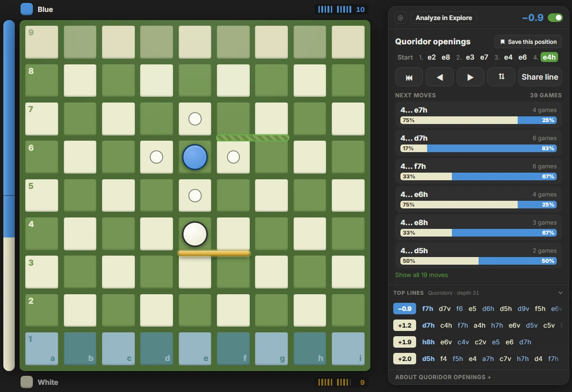Show all 19 moves link
The width and height of the screenshot is (572, 392).
[x=421, y=275]
